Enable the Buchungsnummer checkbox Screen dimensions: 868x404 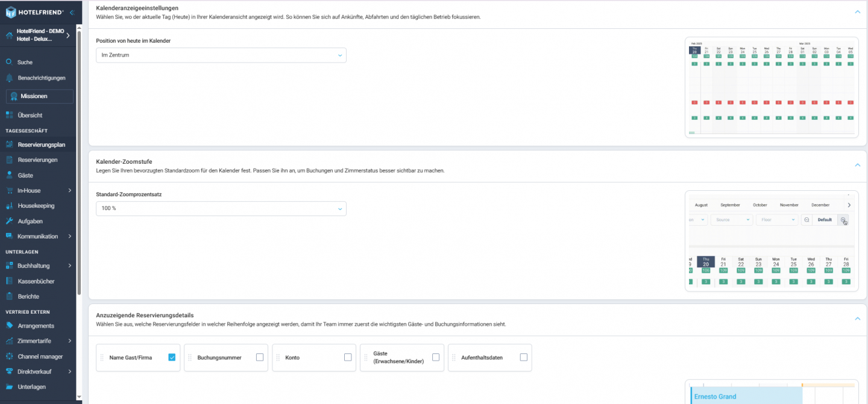click(x=260, y=357)
